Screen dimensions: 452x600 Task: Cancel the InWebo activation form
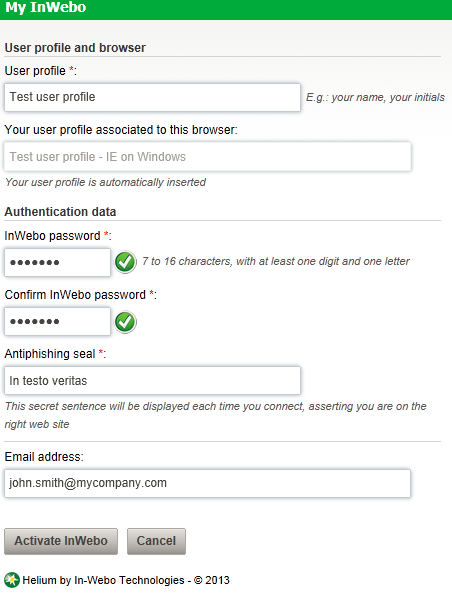pos(156,541)
